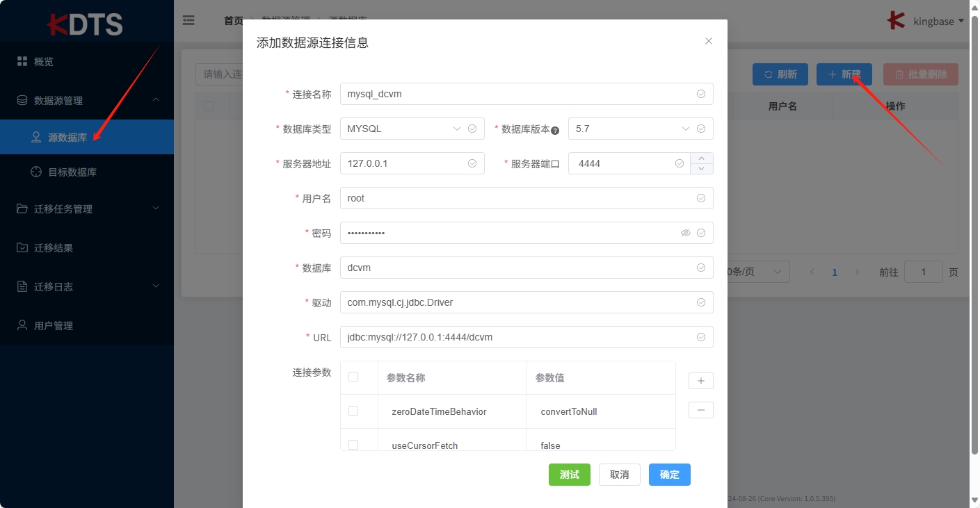Click the zeroDateTimeBehavior parameter name cell
The image size is (980, 508).
pos(453,411)
